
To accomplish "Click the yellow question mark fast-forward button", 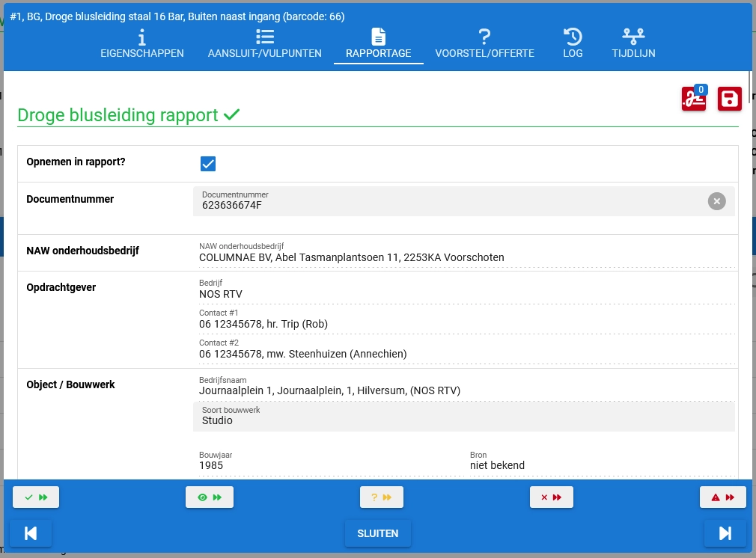I will click(x=381, y=497).
